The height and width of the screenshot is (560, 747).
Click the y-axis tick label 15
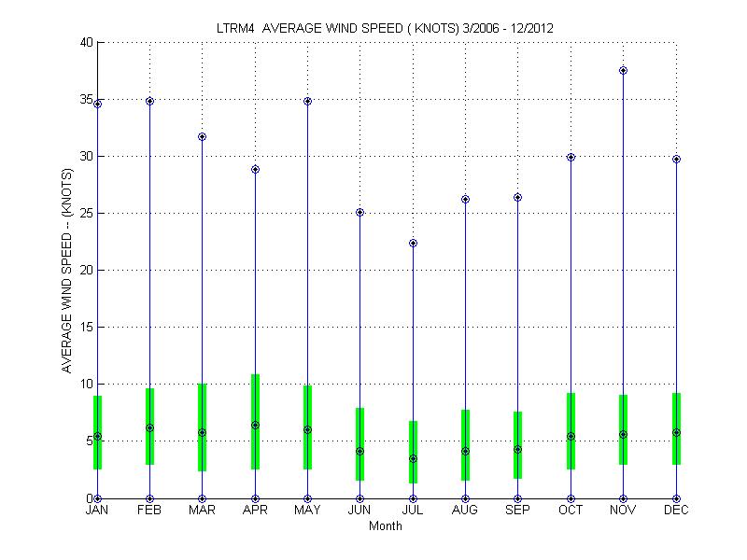click(87, 328)
